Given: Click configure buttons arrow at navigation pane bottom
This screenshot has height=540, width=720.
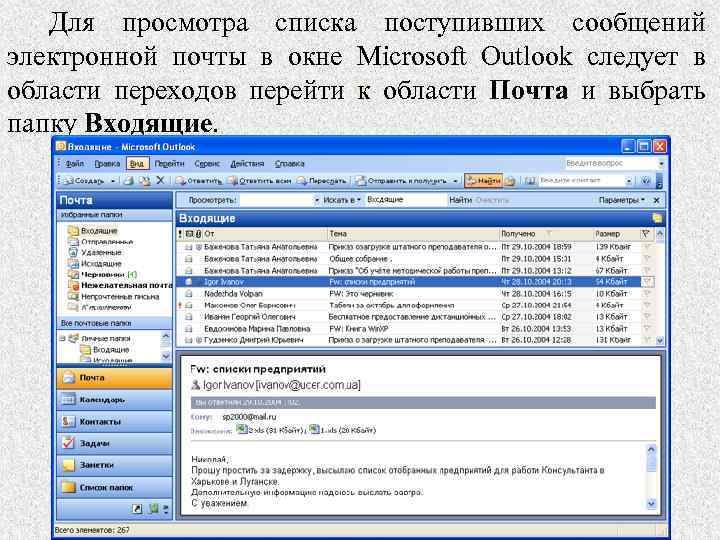Looking at the screenshot, I should click(166, 509).
